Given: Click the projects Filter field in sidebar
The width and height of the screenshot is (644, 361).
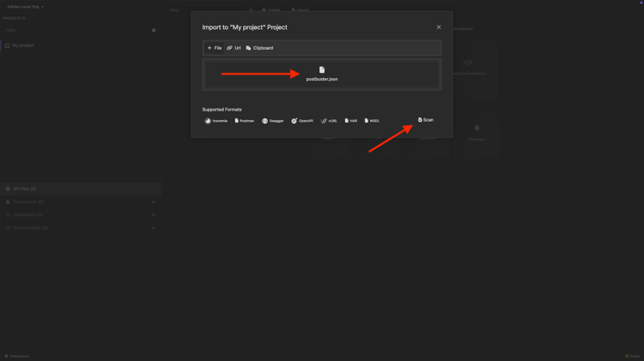Looking at the screenshot, I should tap(76, 30).
